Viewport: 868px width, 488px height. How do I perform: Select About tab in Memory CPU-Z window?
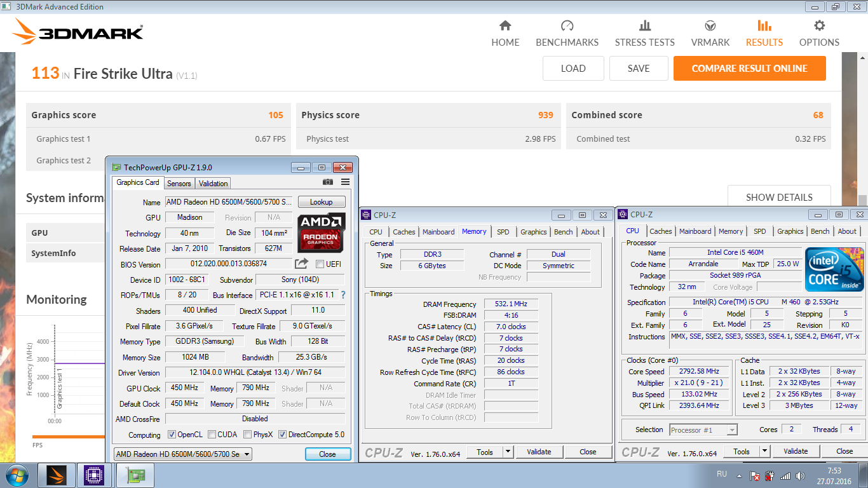point(590,232)
